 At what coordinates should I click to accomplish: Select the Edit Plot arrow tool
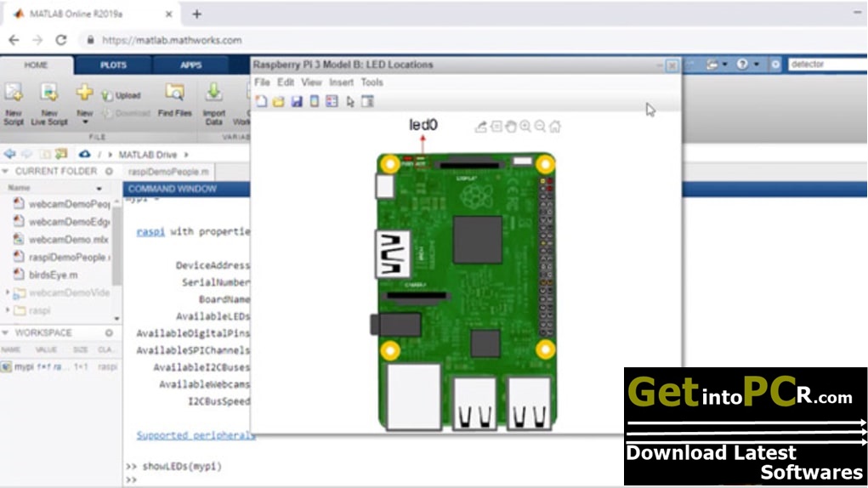pyautogui.click(x=350, y=102)
